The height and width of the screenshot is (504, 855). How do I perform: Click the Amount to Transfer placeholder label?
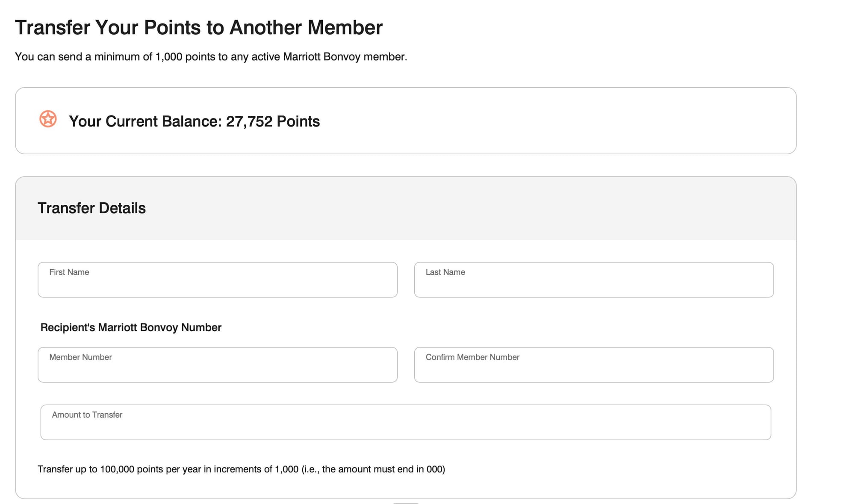(x=86, y=415)
